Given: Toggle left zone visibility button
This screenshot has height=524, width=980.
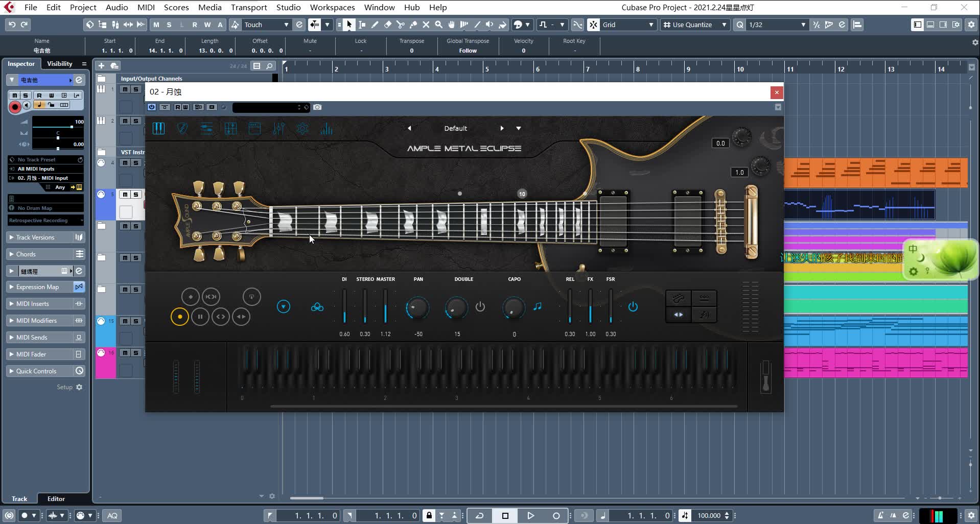Looking at the screenshot, I should pos(918,25).
